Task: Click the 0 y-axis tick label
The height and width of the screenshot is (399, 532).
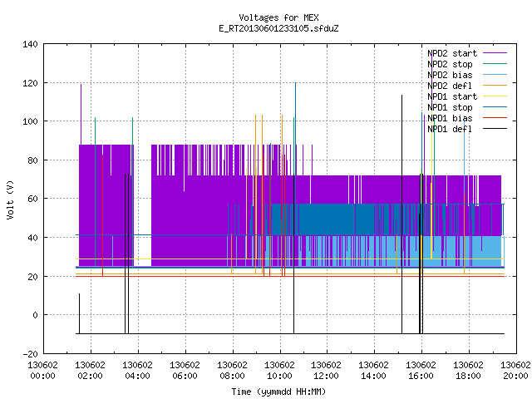Action: tap(35, 315)
